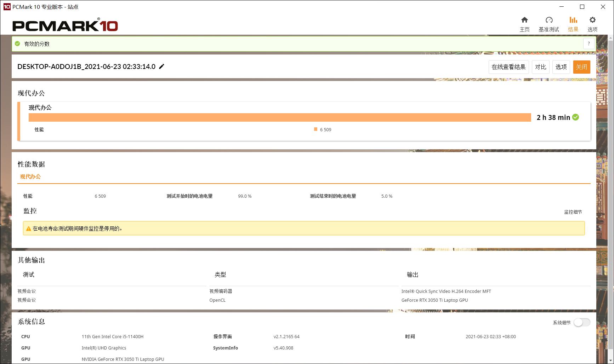
Task: Click the pencil icon to rename the result
Action: pyautogui.click(x=162, y=67)
